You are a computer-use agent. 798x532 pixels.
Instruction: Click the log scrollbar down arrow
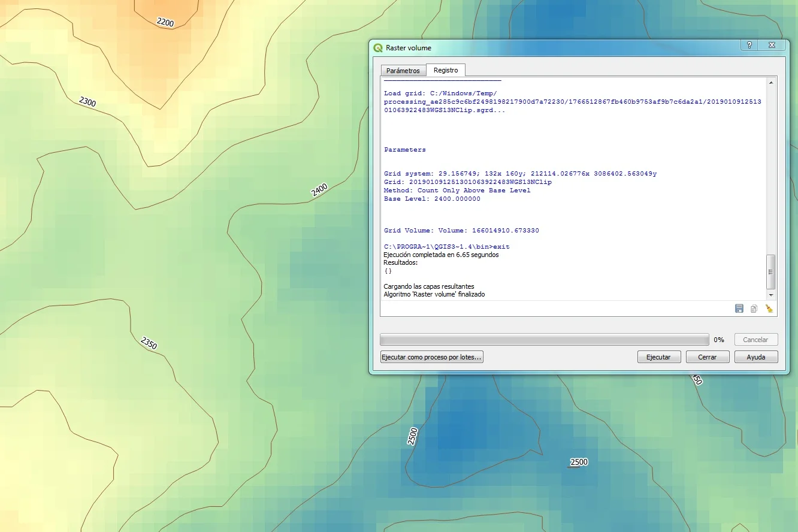771,295
